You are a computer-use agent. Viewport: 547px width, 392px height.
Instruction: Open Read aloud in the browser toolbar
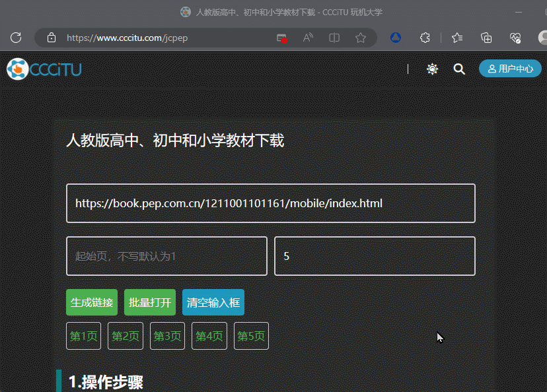tap(308, 38)
